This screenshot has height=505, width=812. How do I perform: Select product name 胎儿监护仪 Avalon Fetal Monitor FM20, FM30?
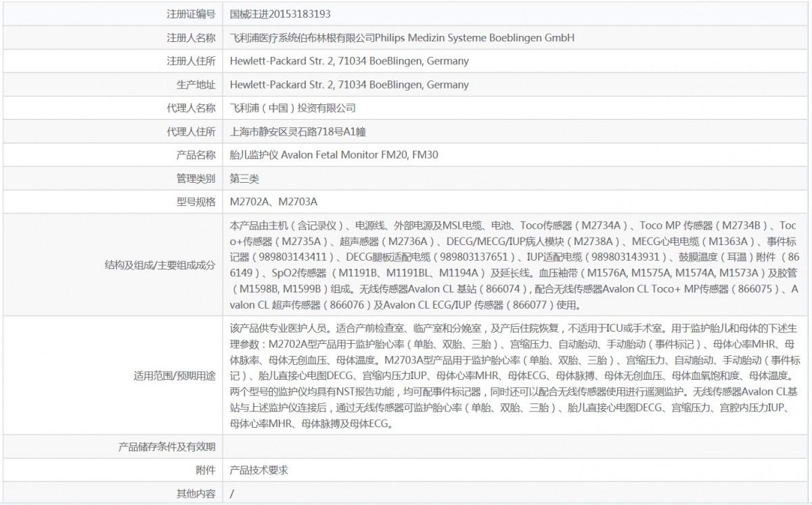pos(334,155)
